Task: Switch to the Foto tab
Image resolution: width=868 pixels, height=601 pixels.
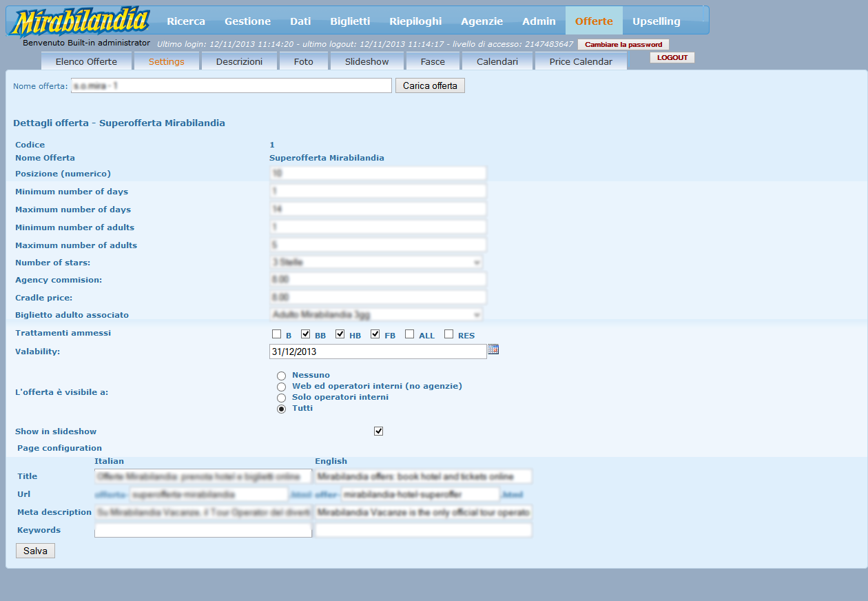Action: (303, 61)
